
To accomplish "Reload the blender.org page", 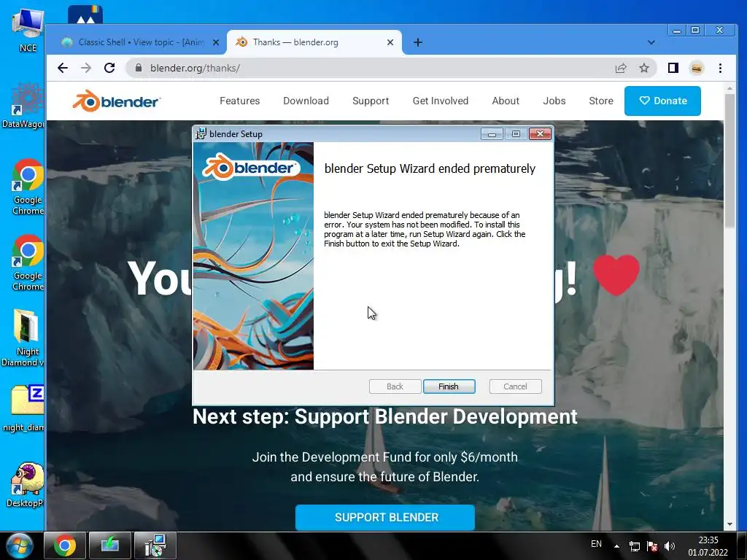I will tap(109, 68).
